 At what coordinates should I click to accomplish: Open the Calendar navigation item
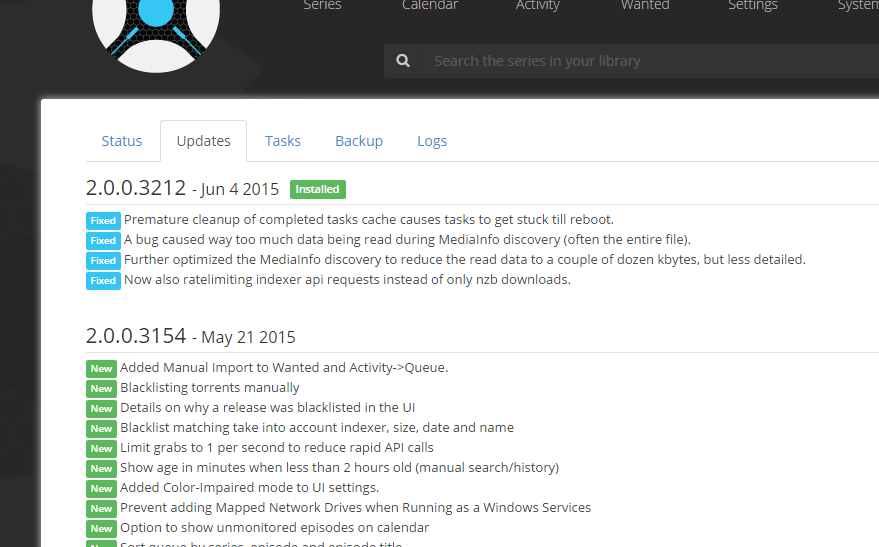430,6
